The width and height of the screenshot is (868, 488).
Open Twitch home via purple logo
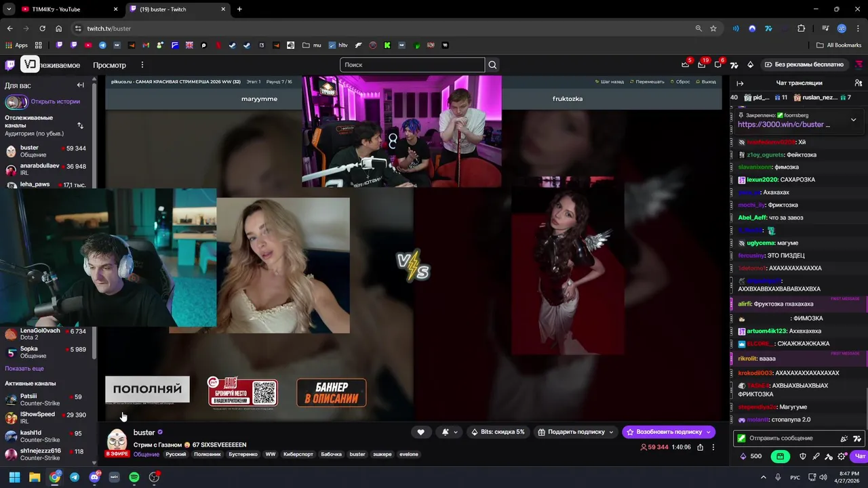[9, 65]
